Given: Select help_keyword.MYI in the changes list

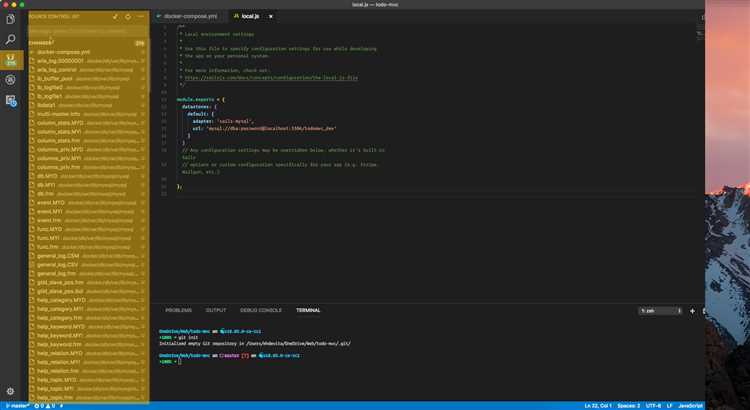Looking at the screenshot, I should tap(88, 335).
